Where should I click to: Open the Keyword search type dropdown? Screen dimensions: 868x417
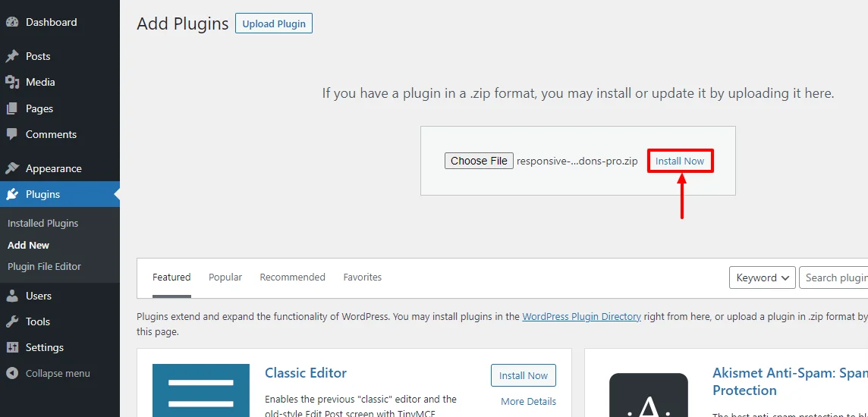point(763,277)
